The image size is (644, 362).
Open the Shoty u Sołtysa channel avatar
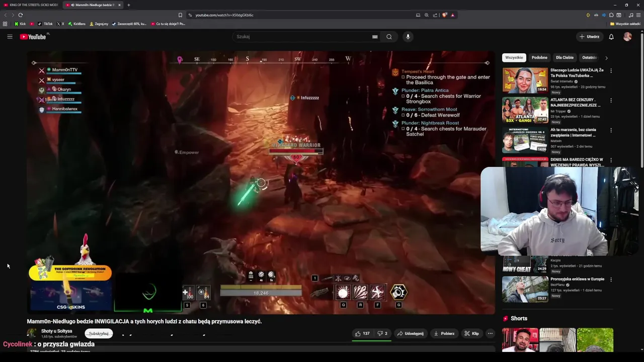32,333
